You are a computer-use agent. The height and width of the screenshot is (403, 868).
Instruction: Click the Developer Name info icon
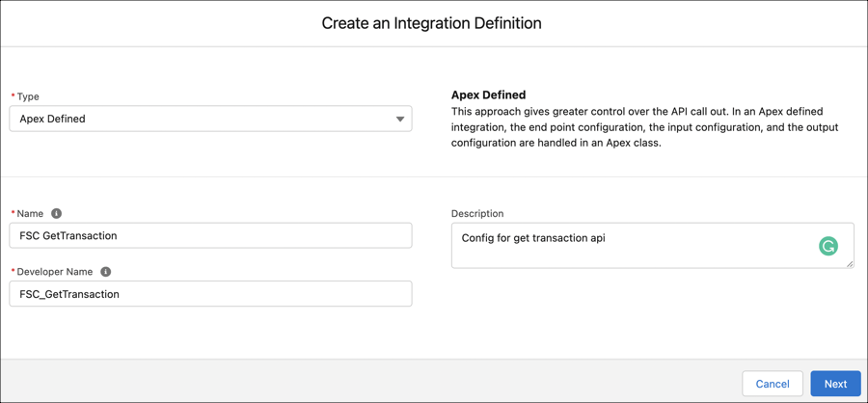click(106, 272)
